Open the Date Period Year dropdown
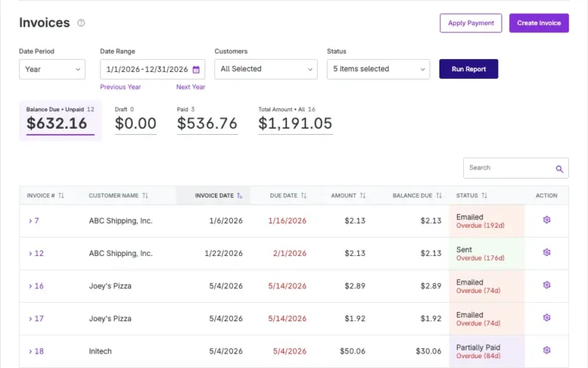 pyautogui.click(x=52, y=70)
